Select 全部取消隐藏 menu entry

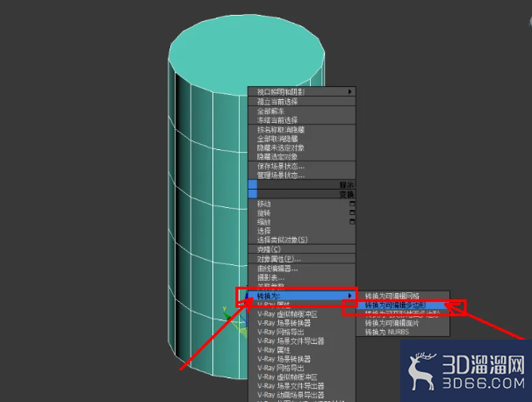302,139
